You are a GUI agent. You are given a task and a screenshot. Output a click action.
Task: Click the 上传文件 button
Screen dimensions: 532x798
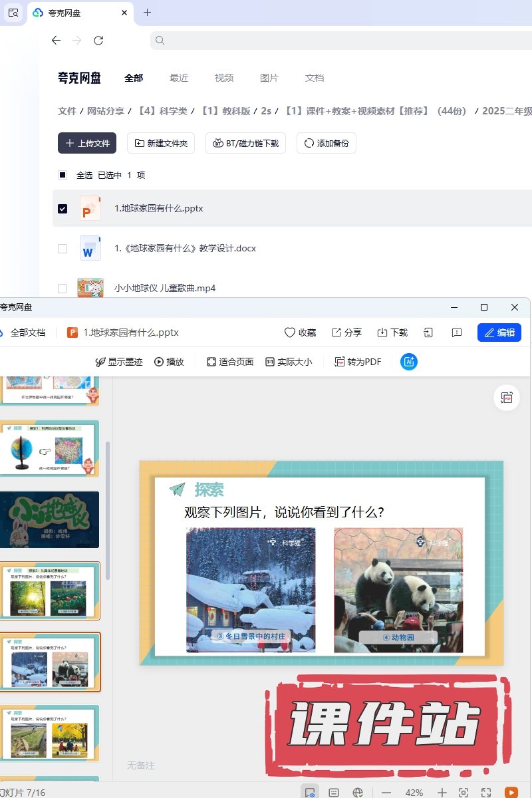[x=87, y=143]
